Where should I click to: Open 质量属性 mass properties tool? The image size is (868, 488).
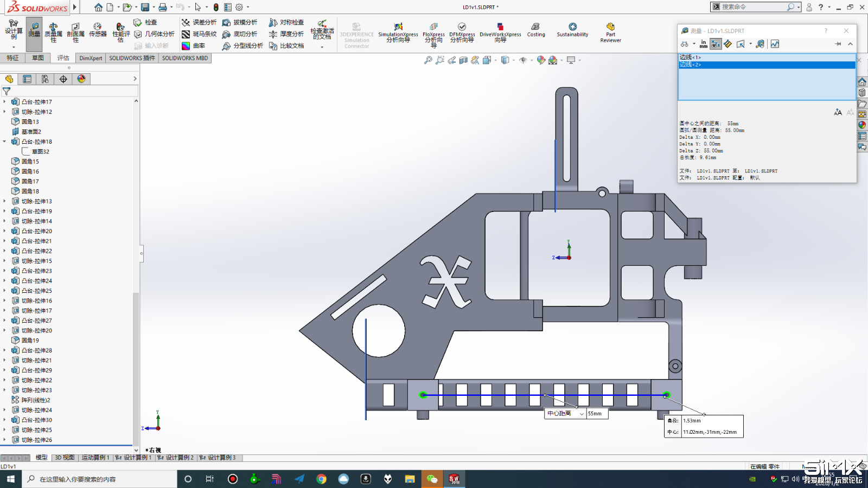[53, 33]
